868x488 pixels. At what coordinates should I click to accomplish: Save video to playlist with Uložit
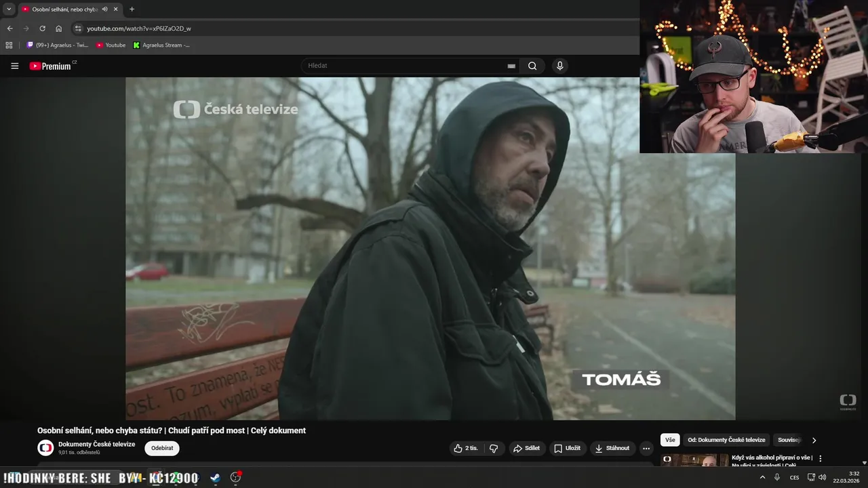click(567, 448)
